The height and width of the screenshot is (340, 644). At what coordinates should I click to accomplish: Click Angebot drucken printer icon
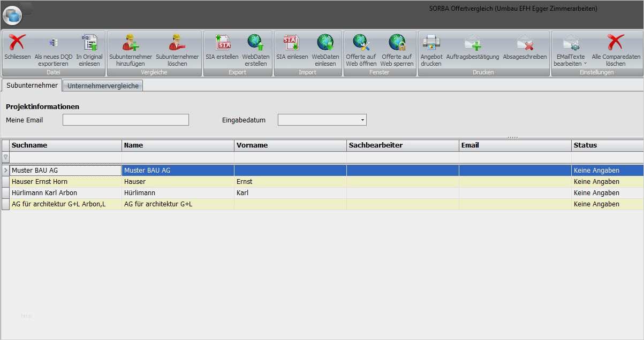[431, 42]
